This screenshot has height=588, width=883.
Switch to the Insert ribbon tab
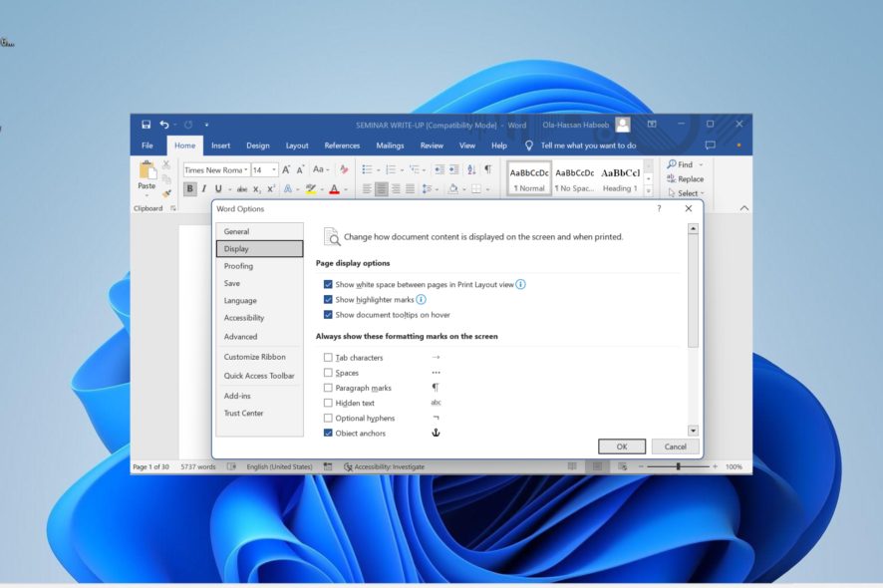tap(220, 146)
